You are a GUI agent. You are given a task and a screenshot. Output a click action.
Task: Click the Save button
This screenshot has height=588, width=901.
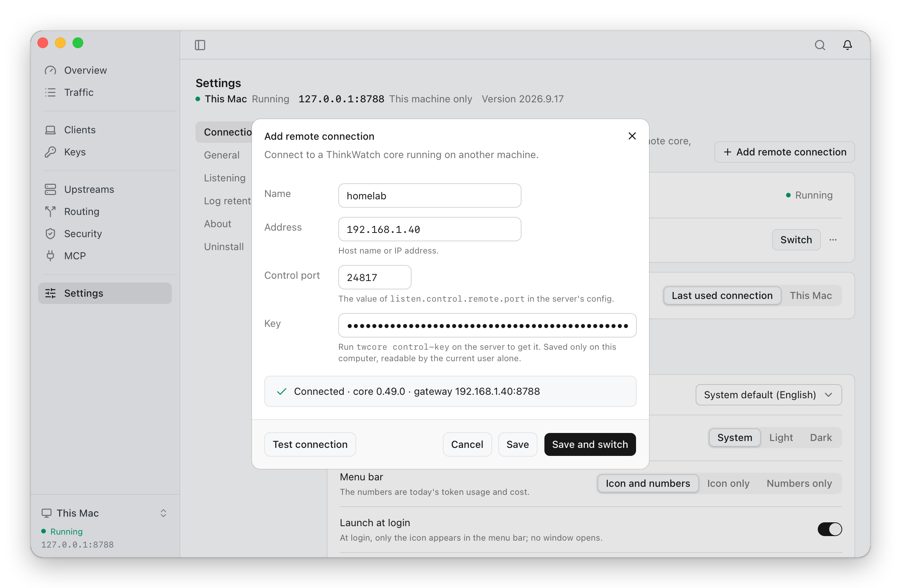point(517,444)
